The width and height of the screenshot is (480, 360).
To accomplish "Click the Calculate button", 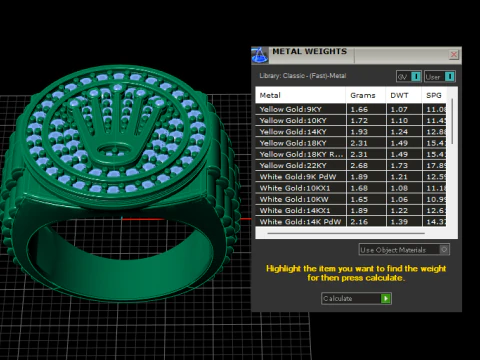I will tap(356, 298).
